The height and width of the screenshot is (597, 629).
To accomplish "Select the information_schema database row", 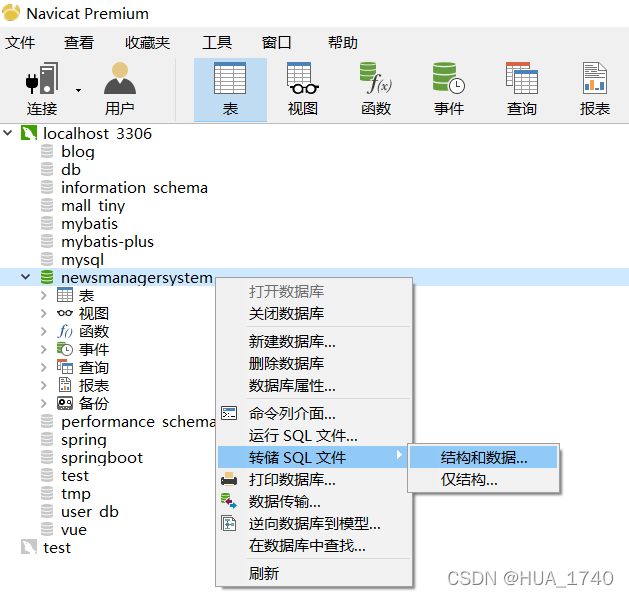I will (134, 187).
